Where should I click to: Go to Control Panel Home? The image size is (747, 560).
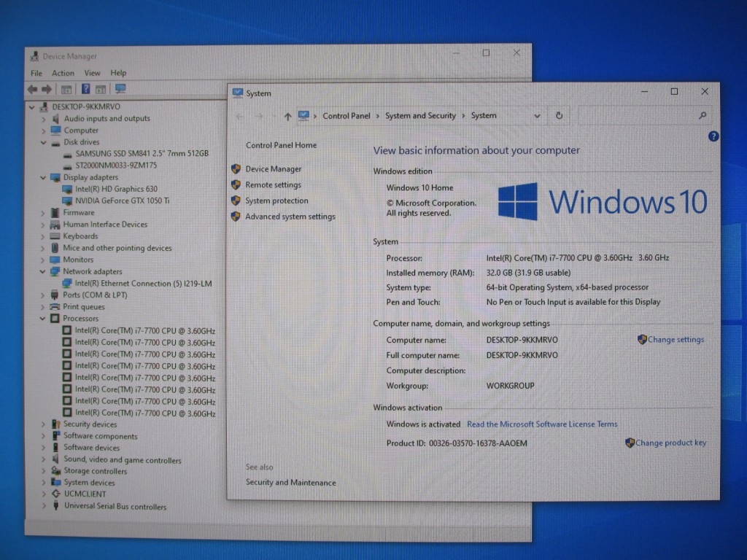(281, 145)
